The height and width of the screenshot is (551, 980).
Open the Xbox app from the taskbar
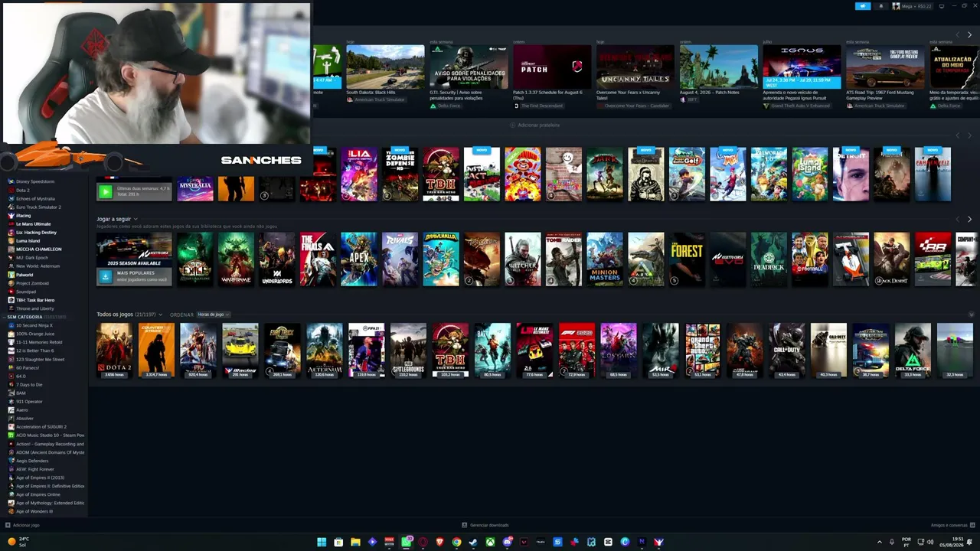490,542
